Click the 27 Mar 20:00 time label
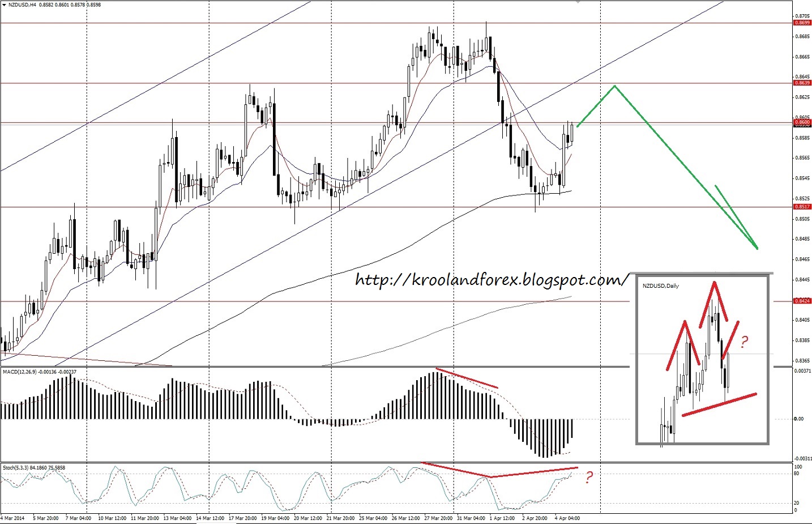Viewport: 812px width, 524px height. 439,518
